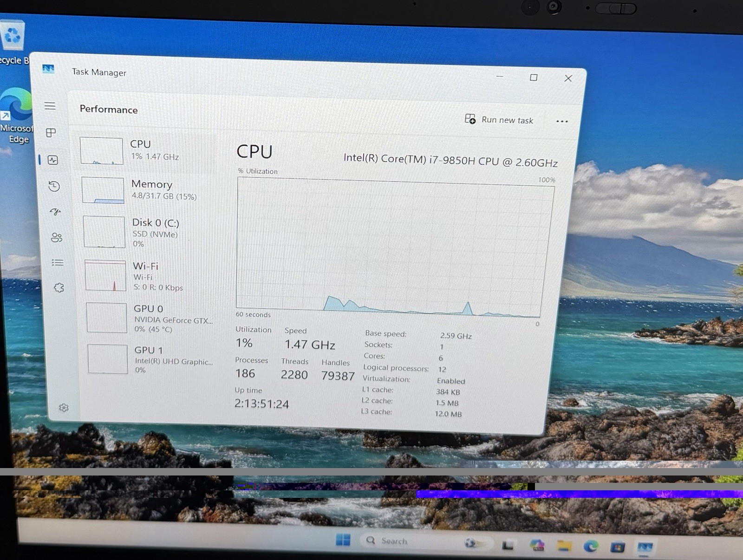The height and width of the screenshot is (560, 743).
Task: Click the Run new task button
Action: click(499, 119)
